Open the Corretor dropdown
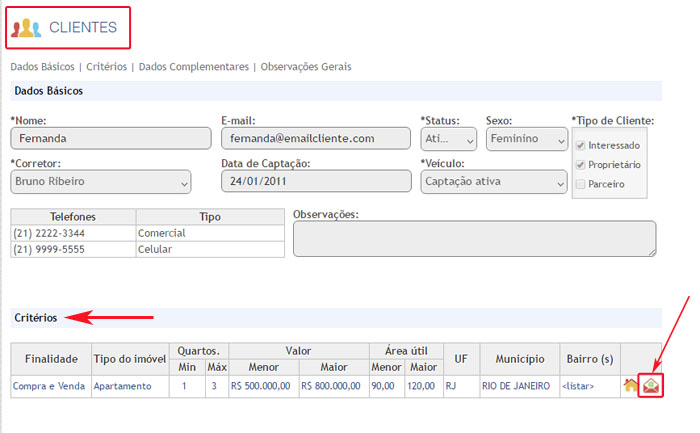The image size is (700, 433). click(x=100, y=182)
